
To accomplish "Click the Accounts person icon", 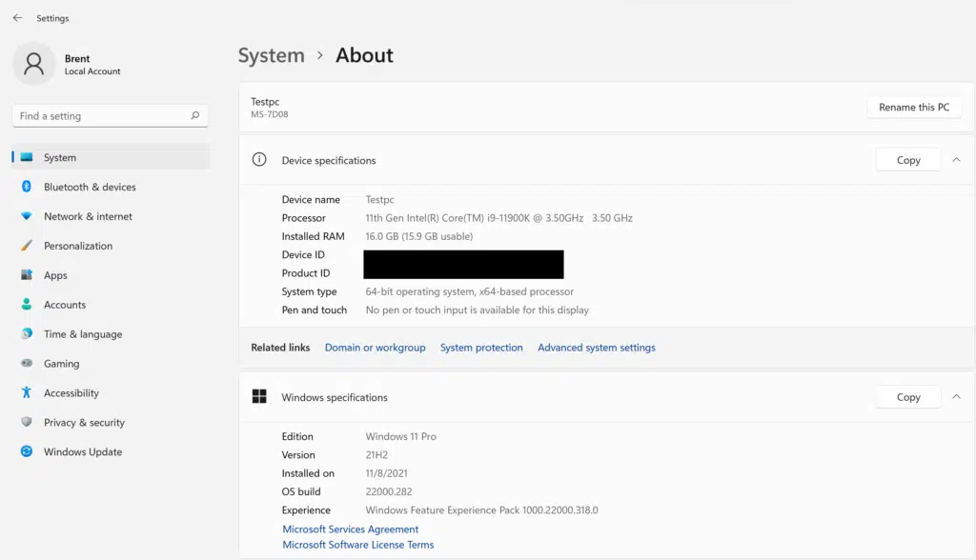I will pos(26,304).
